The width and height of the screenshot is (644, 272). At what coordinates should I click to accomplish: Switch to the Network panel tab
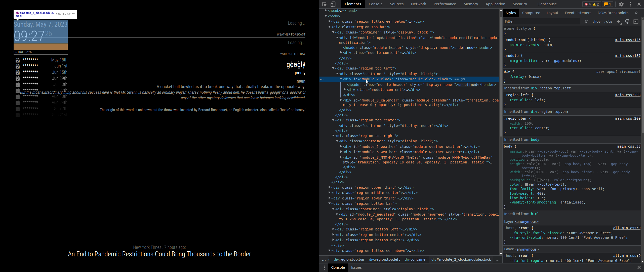coord(418,4)
